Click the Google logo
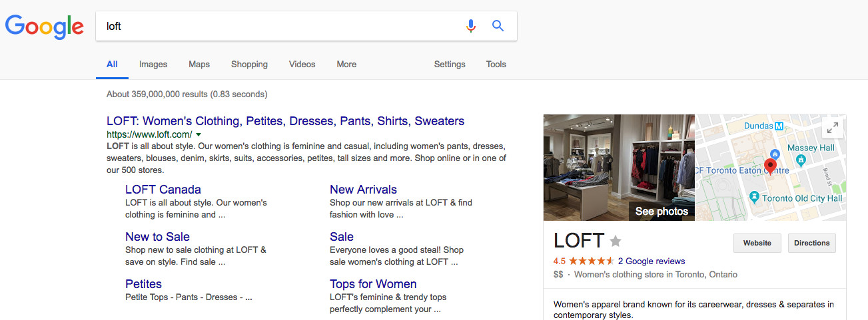This screenshot has height=320, width=868. coord(45,27)
